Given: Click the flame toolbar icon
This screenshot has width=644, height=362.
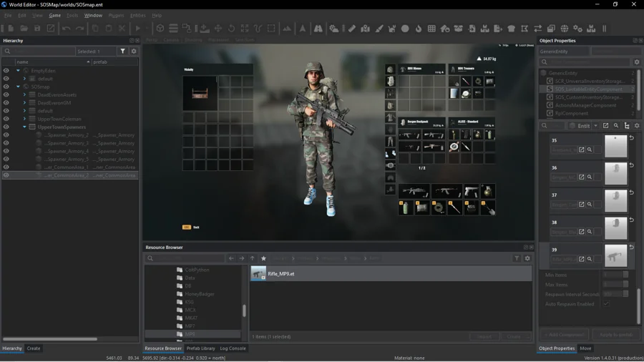Looking at the screenshot, I should tap(419, 29).
